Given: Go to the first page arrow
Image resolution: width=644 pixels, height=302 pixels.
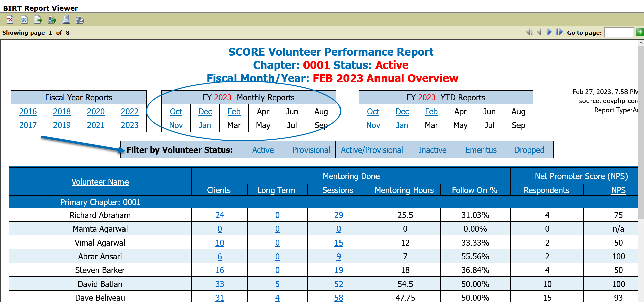Looking at the screenshot, I should pos(529,32).
